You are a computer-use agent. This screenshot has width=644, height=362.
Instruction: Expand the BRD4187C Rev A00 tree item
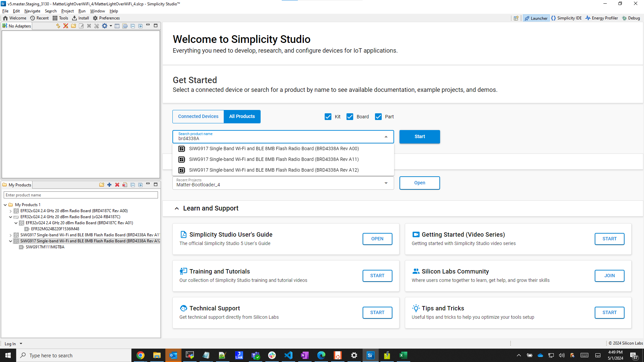11,211
